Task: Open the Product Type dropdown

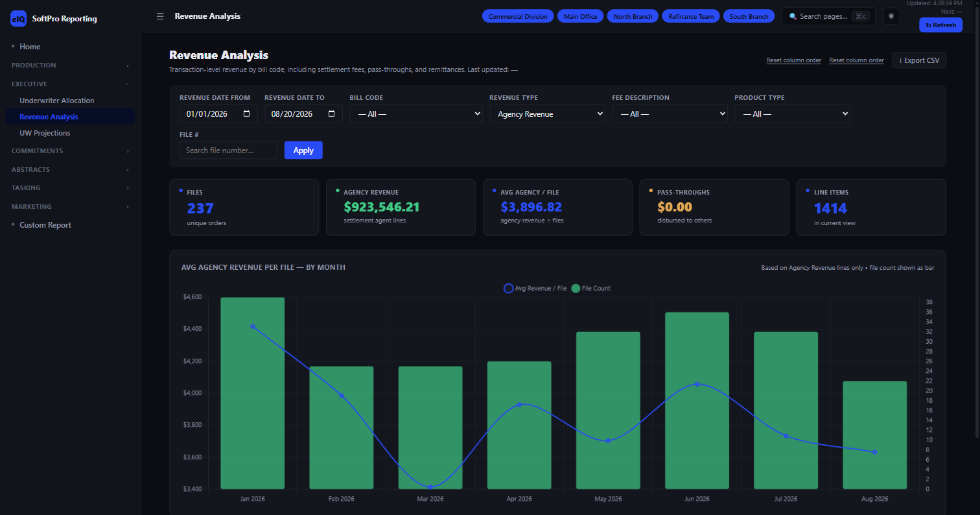Action: (x=792, y=114)
